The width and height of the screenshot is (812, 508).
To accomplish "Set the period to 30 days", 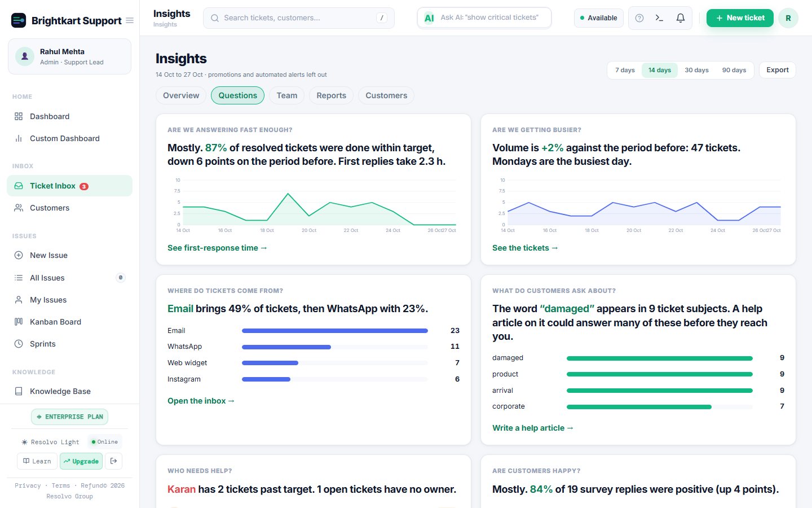I will 696,70.
